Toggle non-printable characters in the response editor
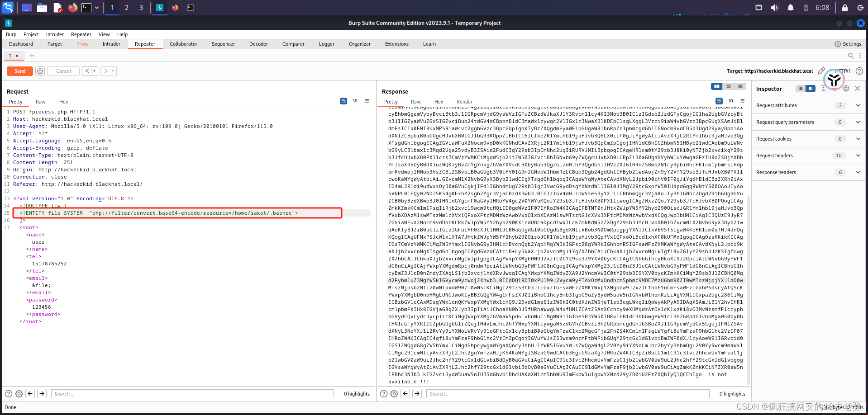The image size is (868, 415). click(731, 101)
